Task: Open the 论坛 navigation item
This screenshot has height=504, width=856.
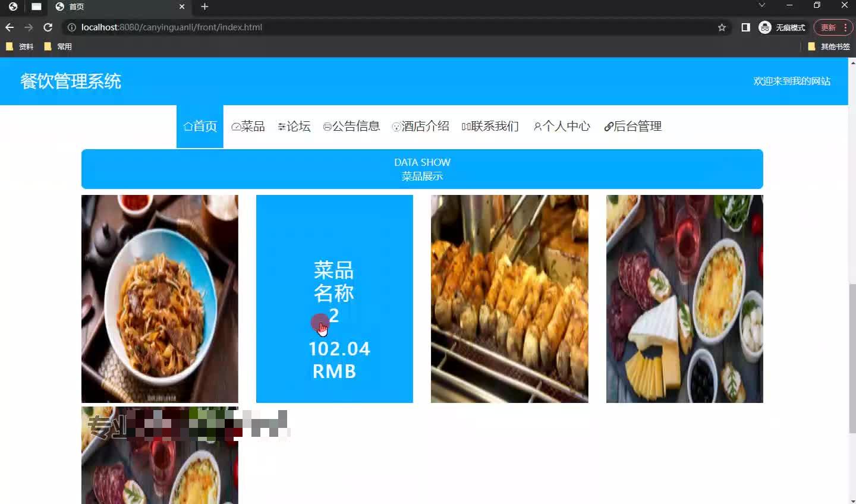Action: click(294, 126)
